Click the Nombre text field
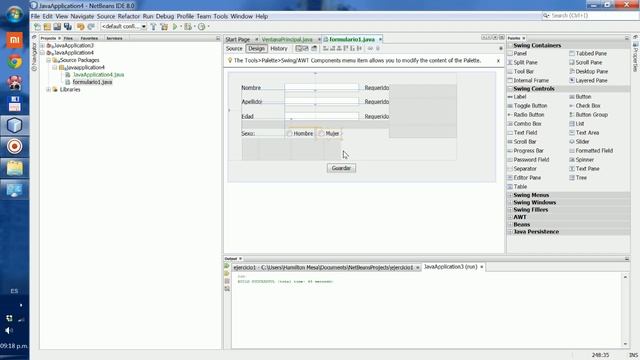Image resolution: width=640 pixels, height=360 pixels. coord(322,87)
